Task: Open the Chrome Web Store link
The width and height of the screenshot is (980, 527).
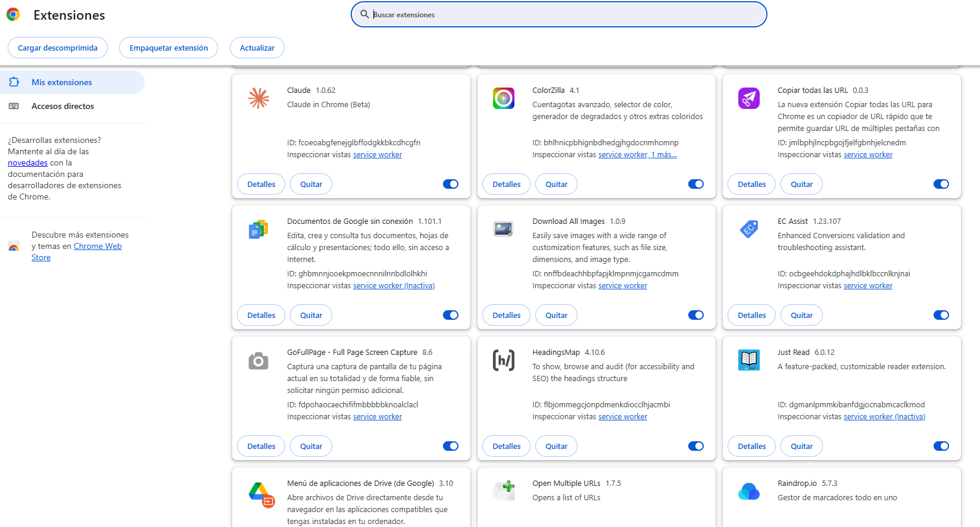Action: [98, 246]
